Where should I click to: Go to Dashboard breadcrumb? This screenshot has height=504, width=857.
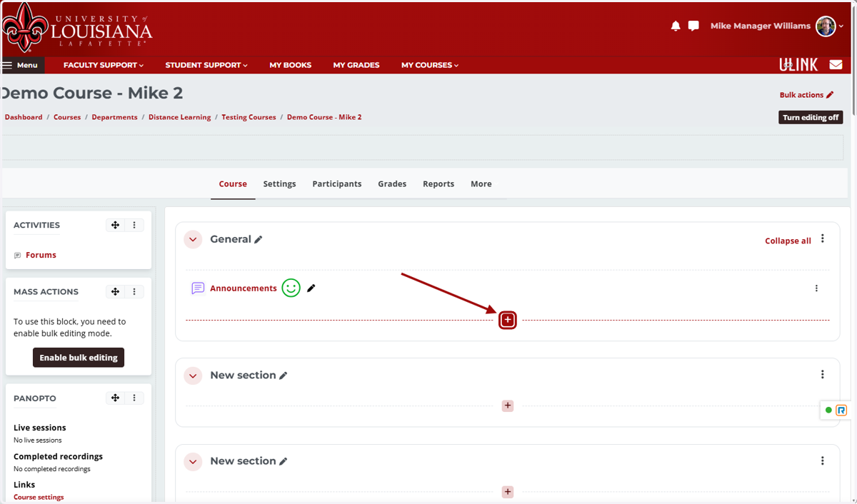24,117
